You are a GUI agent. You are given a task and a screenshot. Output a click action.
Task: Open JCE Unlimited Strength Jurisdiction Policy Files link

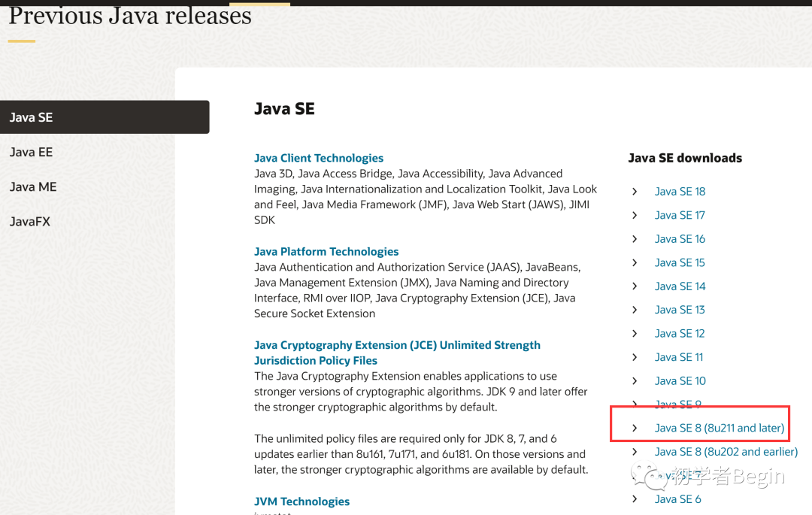(397, 353)
